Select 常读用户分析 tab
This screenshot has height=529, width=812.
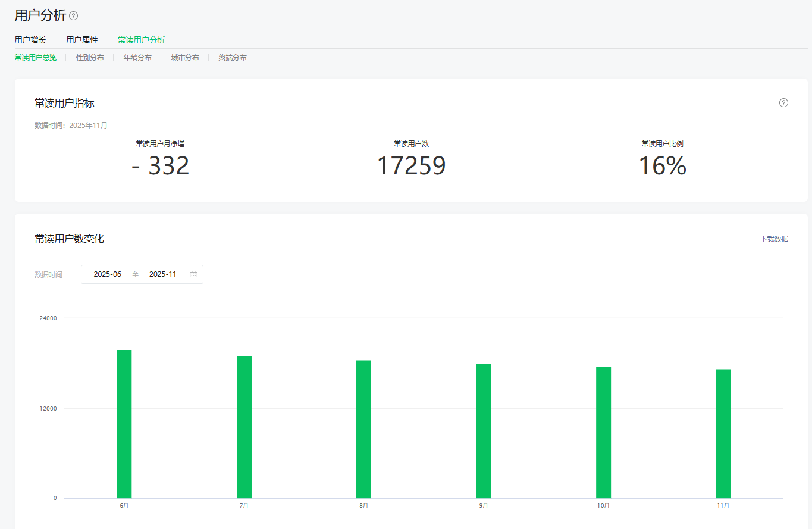coord(142,40)
